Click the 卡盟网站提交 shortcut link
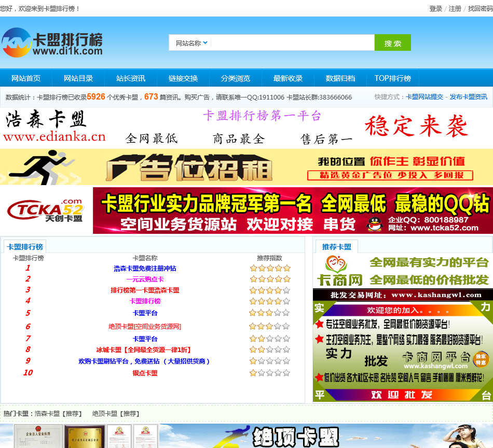Screen dimensions: 493x448 pyautogui.click(x=424, y=97)
